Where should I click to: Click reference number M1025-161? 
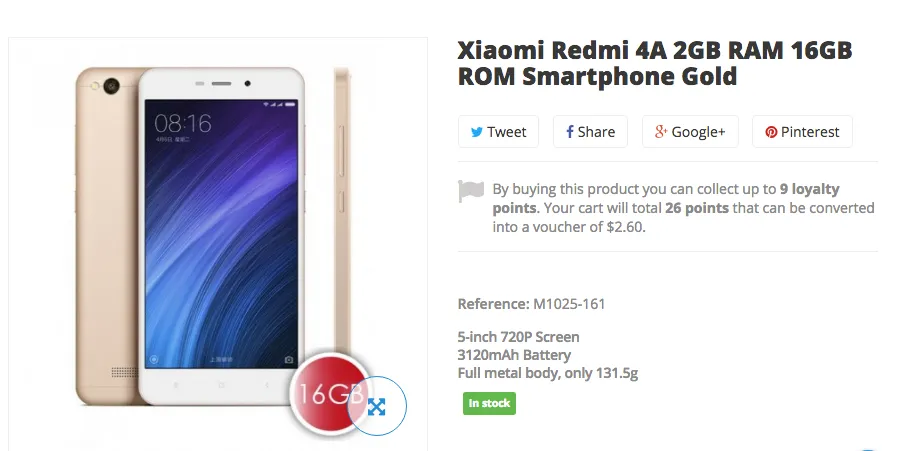pyautogui.click(x=569, y=304)
